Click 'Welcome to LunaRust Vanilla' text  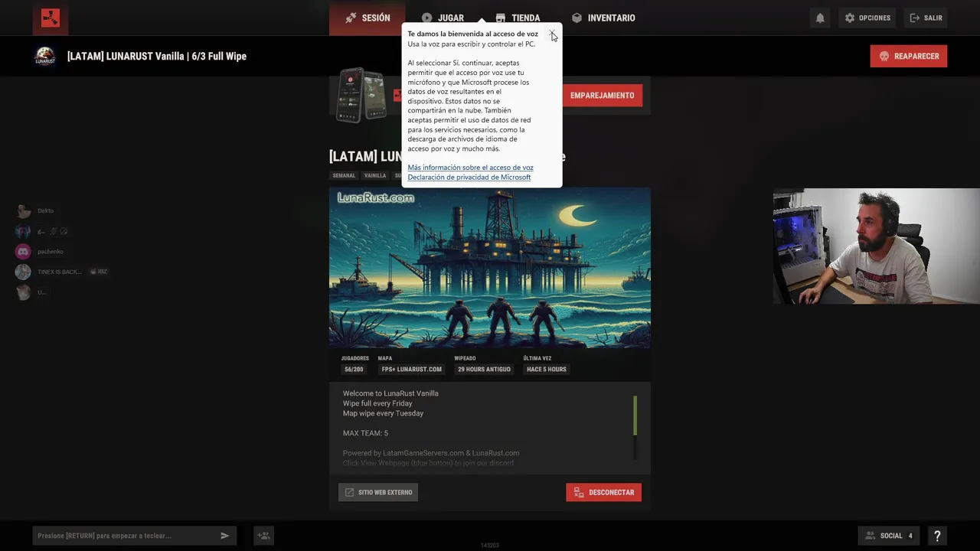coord(390,393)
